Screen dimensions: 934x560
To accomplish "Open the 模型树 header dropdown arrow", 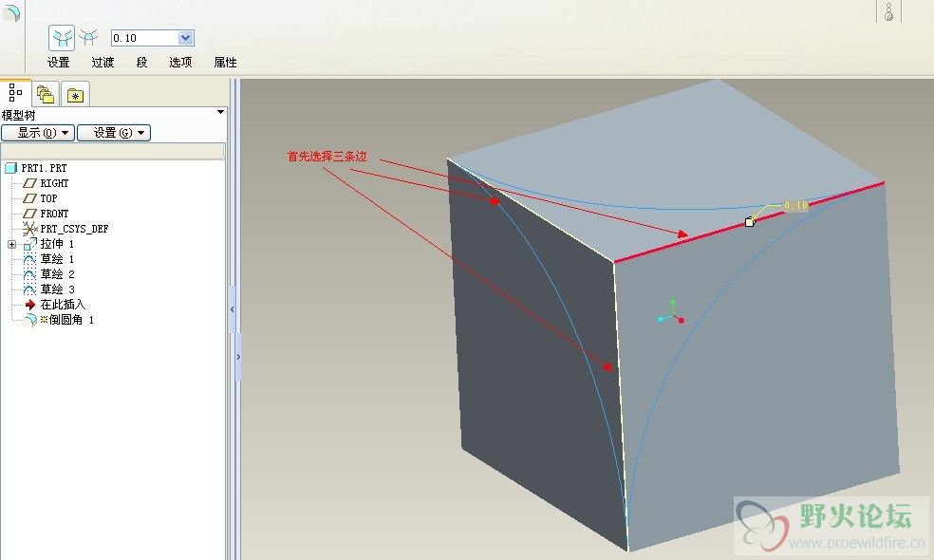I will pos(220,112).
